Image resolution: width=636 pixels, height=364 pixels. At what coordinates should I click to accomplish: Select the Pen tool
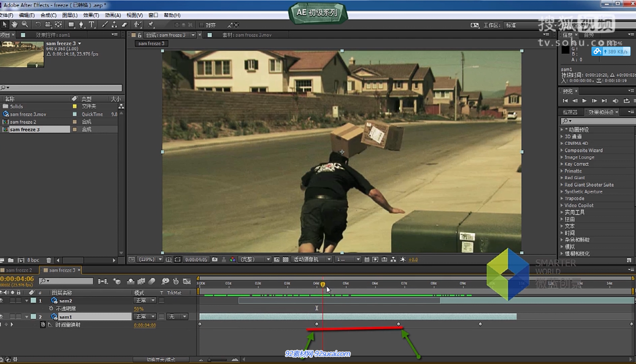tap(81, 25)
